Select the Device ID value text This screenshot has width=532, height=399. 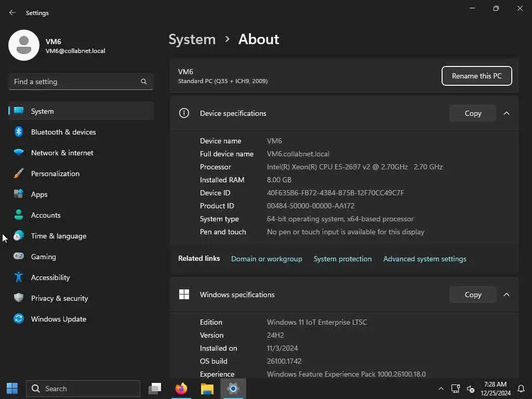coord(335,193)
